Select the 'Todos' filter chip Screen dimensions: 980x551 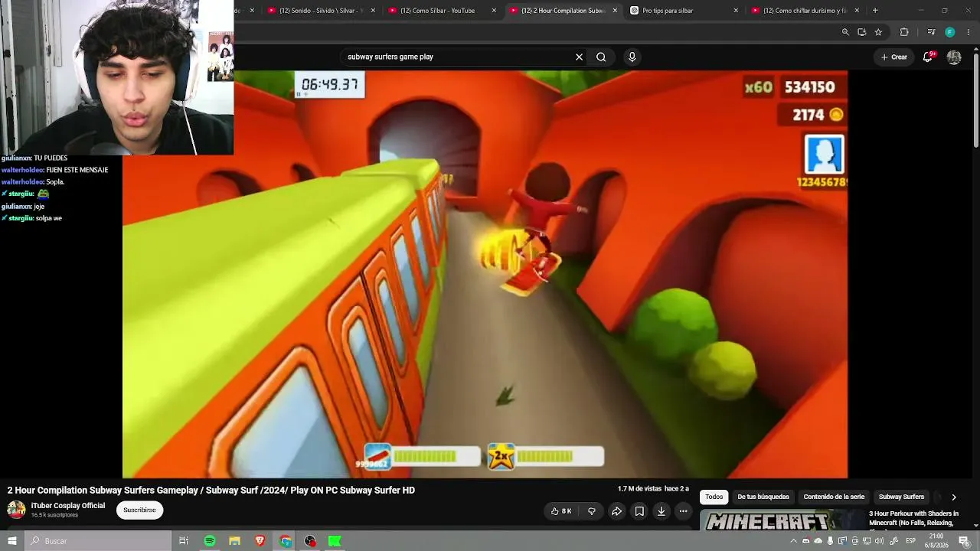click(714, 497)
